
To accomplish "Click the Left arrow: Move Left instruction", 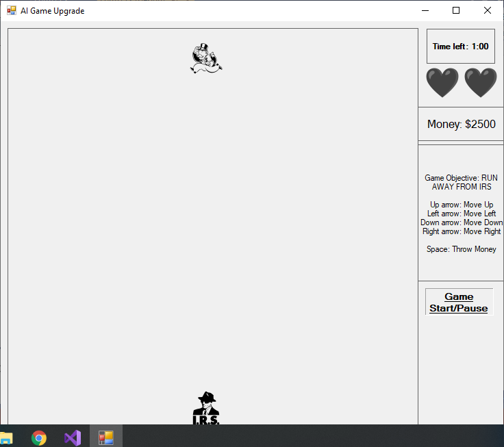I will click(x=462, y=214).
